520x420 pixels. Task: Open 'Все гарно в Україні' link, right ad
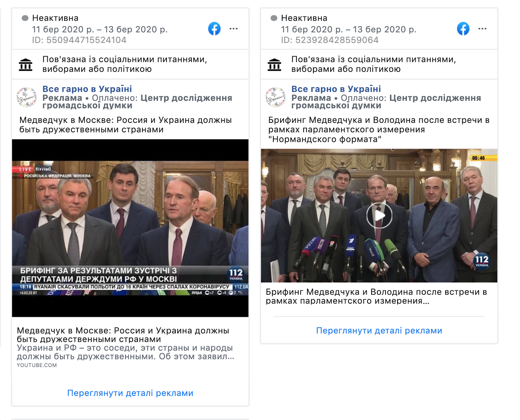336,89
